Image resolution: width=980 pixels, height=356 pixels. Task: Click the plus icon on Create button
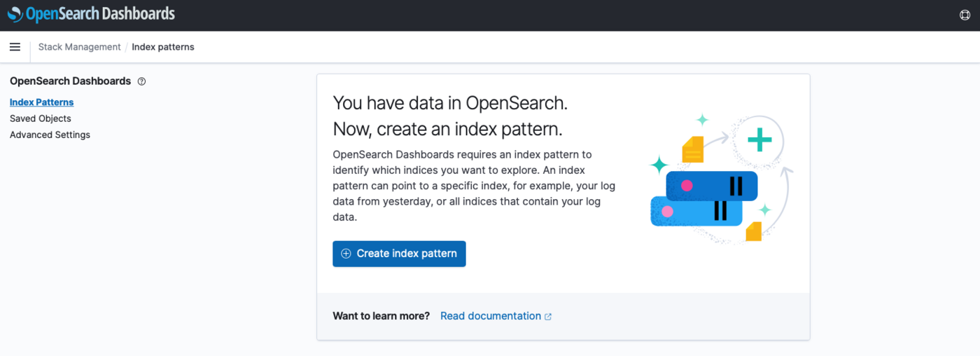point(346,254)
